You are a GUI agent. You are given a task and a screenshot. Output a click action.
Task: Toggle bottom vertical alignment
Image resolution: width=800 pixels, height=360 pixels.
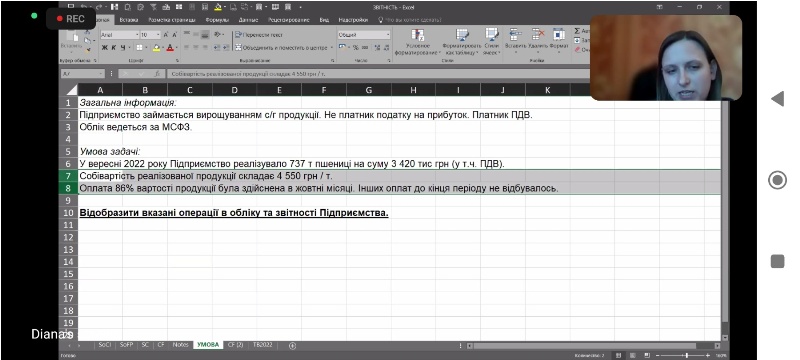pos(205,35)
